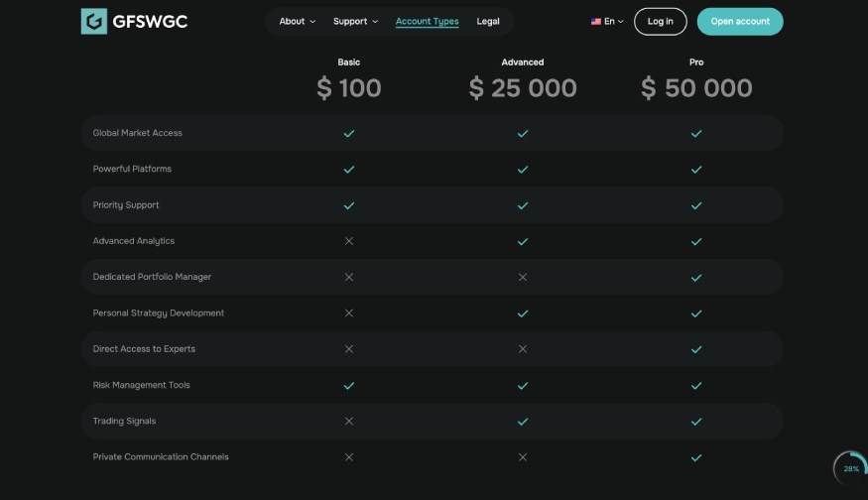Click Basic checkmark for Global Market Access
Image resolution: width=868 pixels, height=500 pixels.
pos(349,134)
